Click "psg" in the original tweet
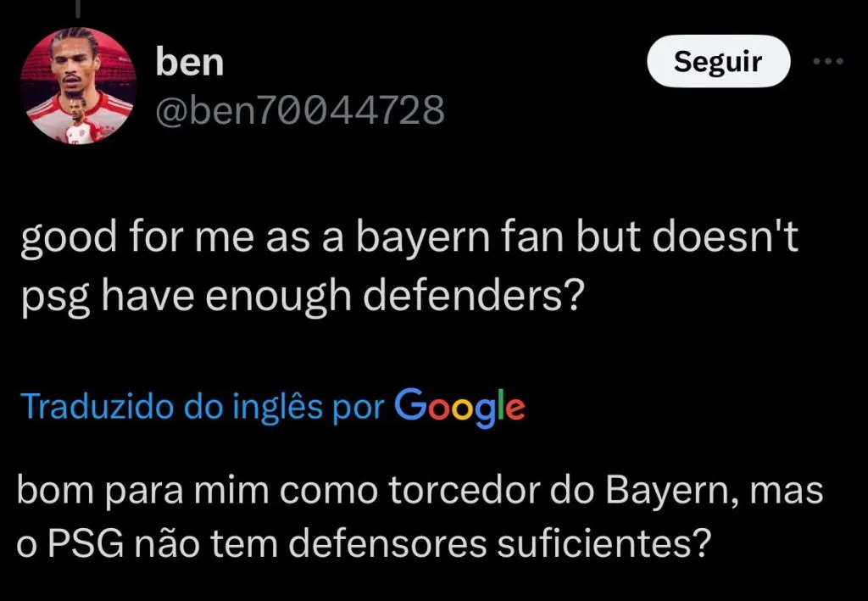This screenshot has width=868, height=601. click(x=47, y=298)
